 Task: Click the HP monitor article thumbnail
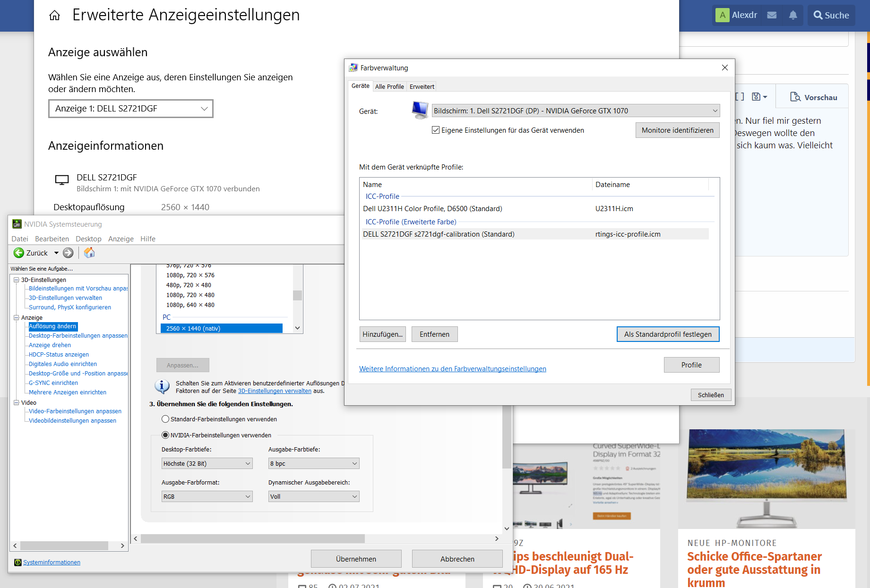point(767,478)
